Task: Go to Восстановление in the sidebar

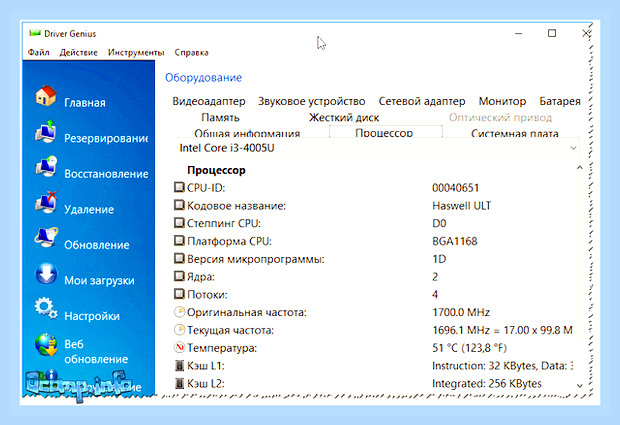Action: (x=106, y=174)
